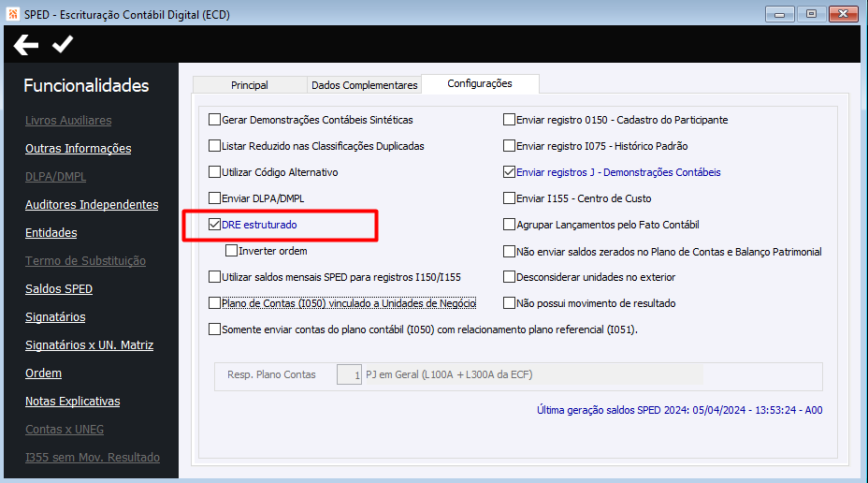The width and height of the screenshot is (868, 483).
Task: Open Termo de Substituição link
Action: (85, 261)
